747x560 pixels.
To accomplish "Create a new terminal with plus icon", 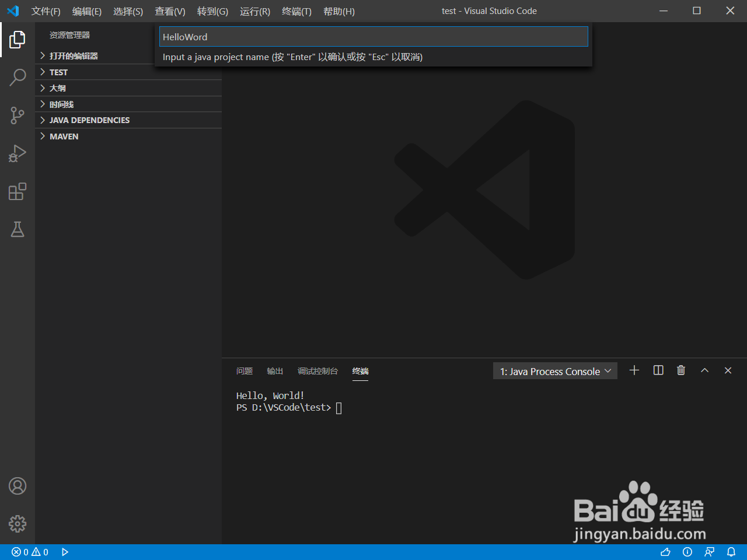I will pos(634,370).
